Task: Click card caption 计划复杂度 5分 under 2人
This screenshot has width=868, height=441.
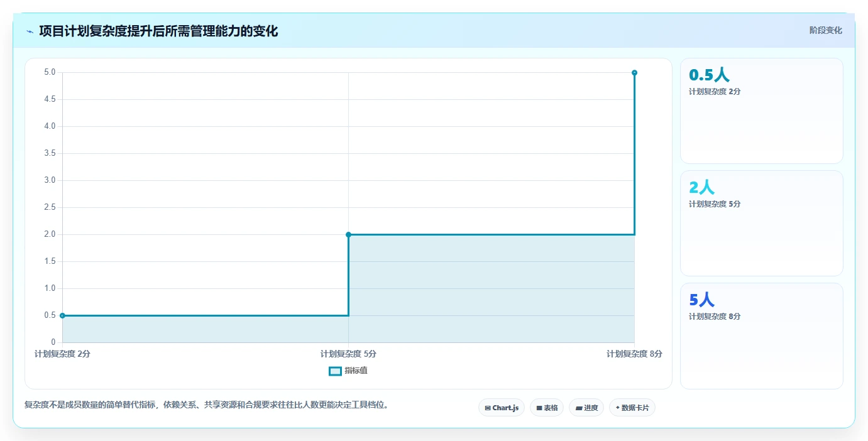Action: [x=715, y=204]
